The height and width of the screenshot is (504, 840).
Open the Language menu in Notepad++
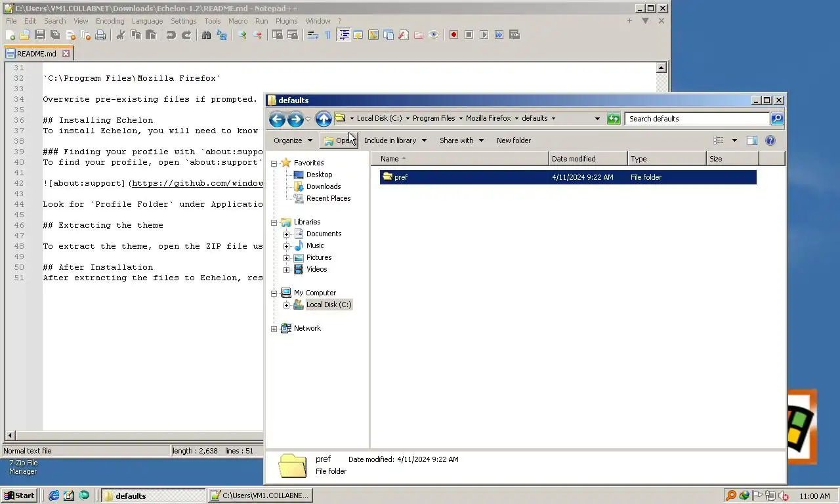coord(147,21)
